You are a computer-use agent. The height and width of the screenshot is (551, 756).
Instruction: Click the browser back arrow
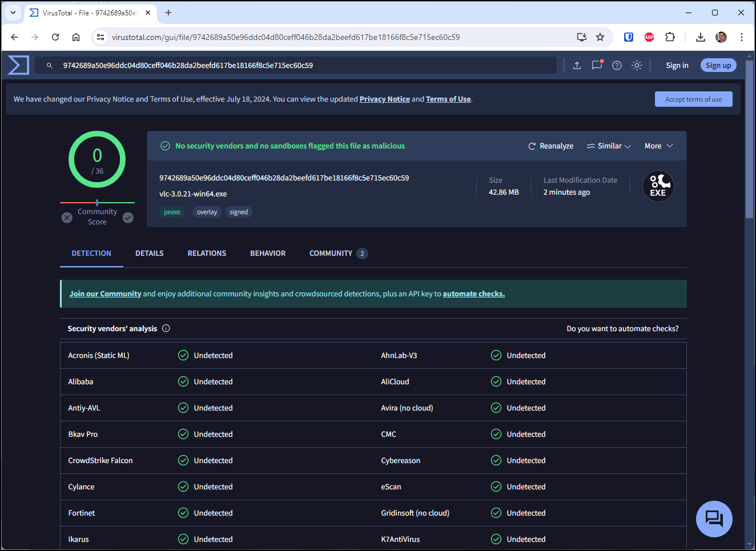pyautogui.click(x=14, y=37)
